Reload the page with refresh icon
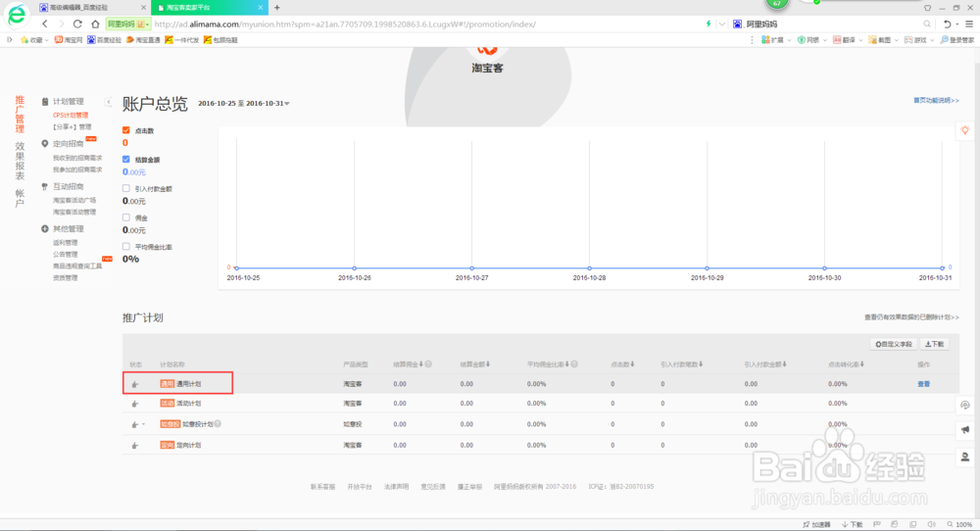This screenshot has width=980, height=531. pyautogui.click(x=77, y=24)
